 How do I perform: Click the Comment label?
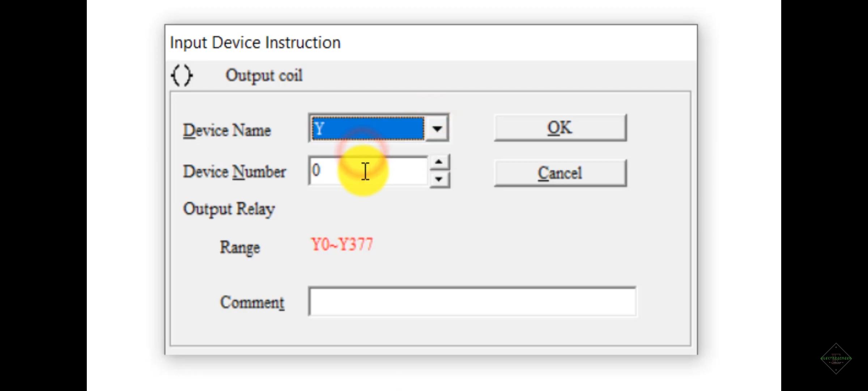click(x=252, y=302)
